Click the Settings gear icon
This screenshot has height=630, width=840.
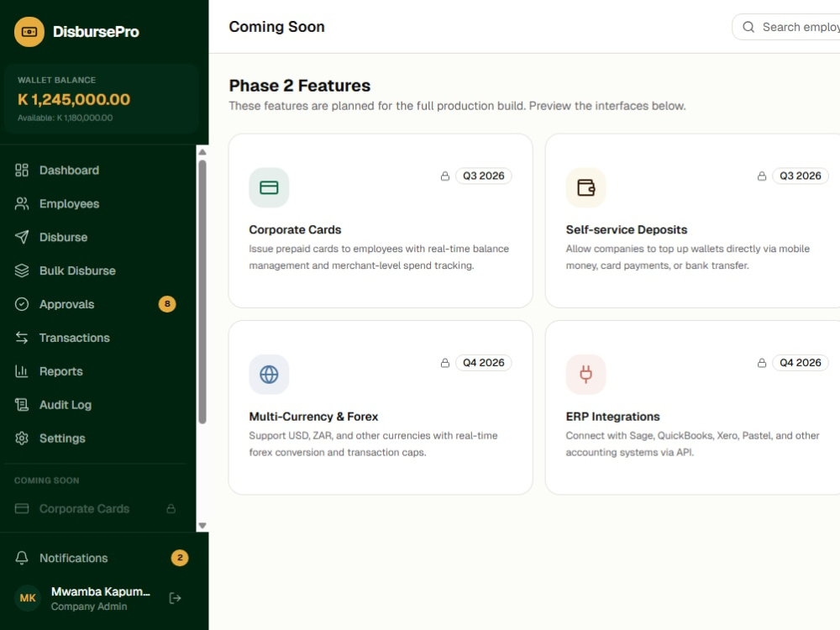click(22, 438)
